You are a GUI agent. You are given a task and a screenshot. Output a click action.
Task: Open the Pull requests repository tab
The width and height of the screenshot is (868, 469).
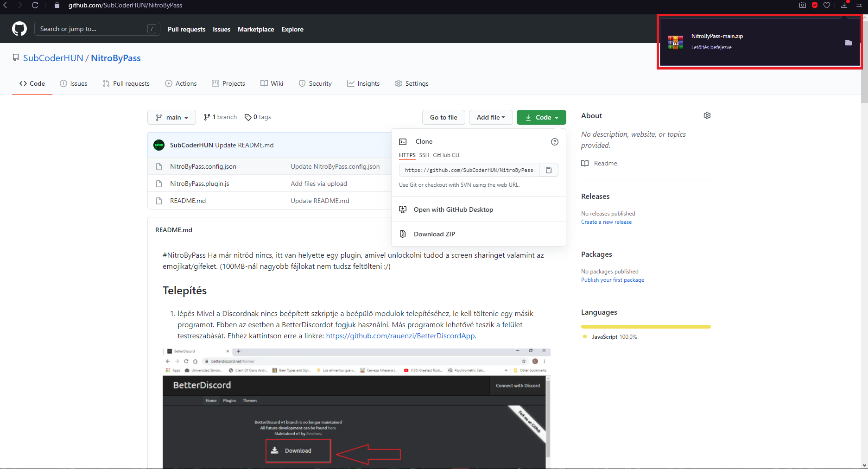pos(126,83)
